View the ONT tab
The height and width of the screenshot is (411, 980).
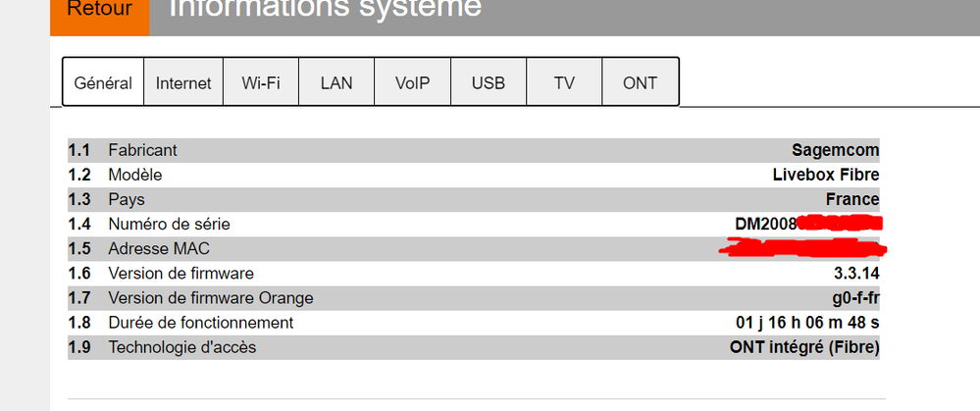[640, 82]
